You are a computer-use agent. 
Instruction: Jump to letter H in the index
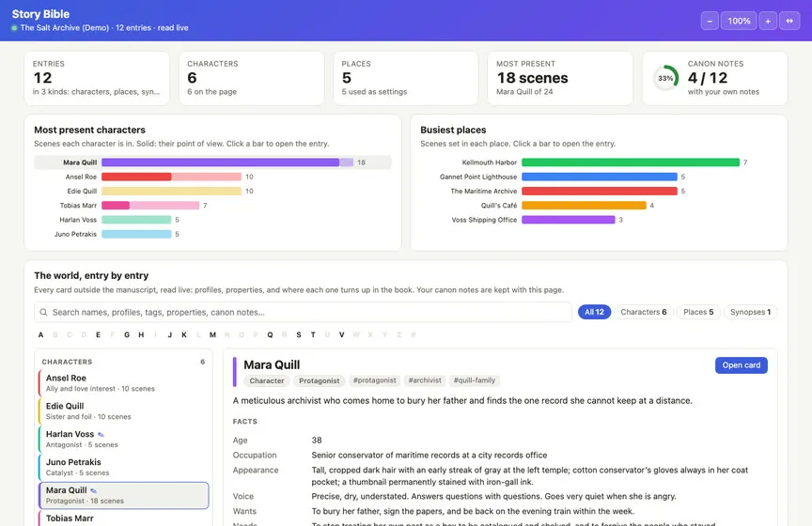(x=141, y=335)
